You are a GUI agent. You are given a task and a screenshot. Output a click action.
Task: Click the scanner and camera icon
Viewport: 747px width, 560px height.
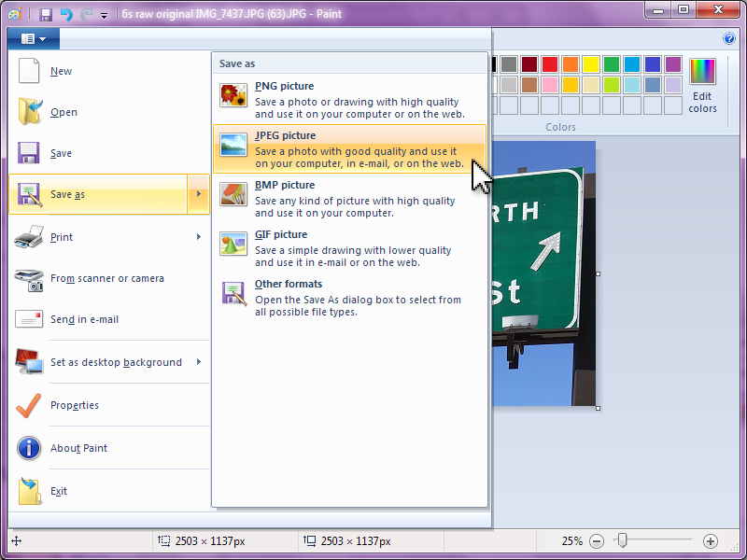pos(29,279)
